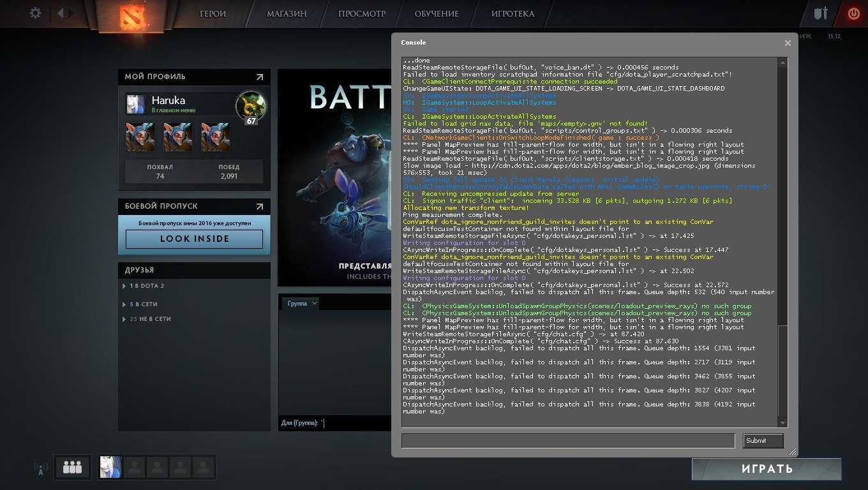Viewport: 868px width, 490px height.
Task: Select your avatar in the party bar
Action: tap(111, 468)
